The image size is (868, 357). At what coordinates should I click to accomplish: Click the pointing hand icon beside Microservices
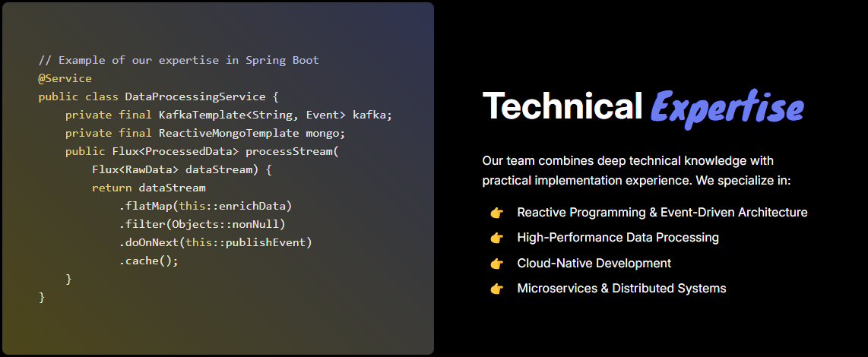point(496,289)
